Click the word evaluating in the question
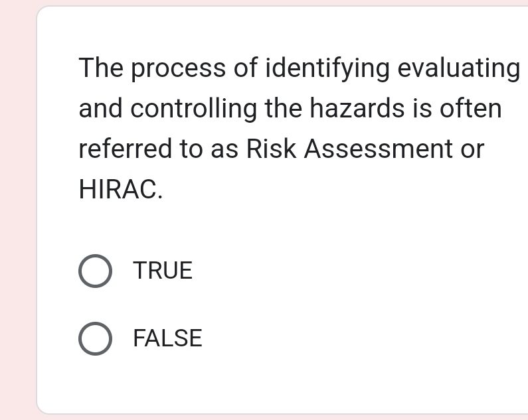This screenshot has width=528, height=420. click(458, 68)
